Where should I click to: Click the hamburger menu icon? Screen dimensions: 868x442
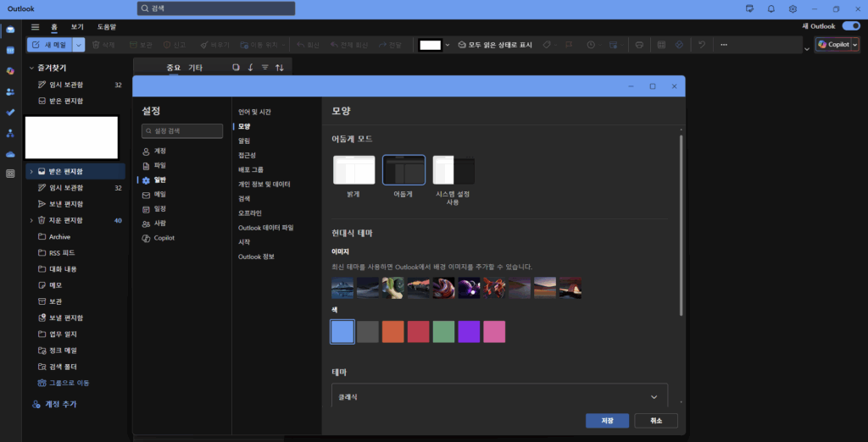click(35, 27)
